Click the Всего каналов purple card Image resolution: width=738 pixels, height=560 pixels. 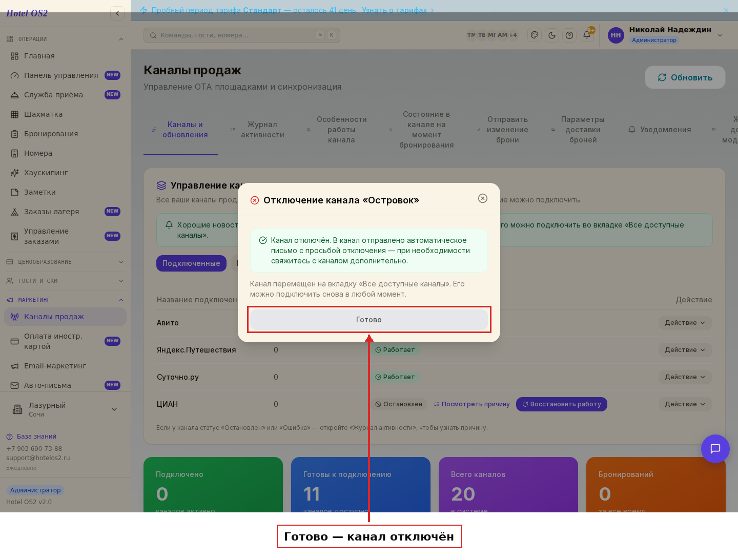pos(508,485)
